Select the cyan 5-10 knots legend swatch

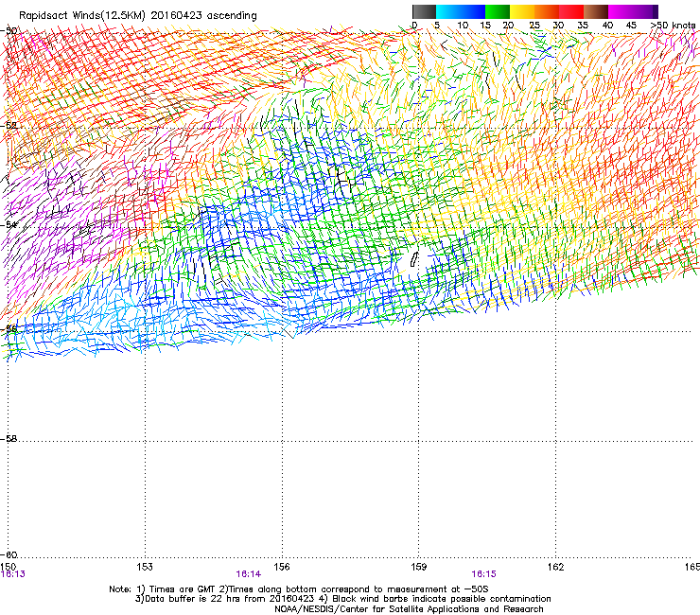[448, 11]
